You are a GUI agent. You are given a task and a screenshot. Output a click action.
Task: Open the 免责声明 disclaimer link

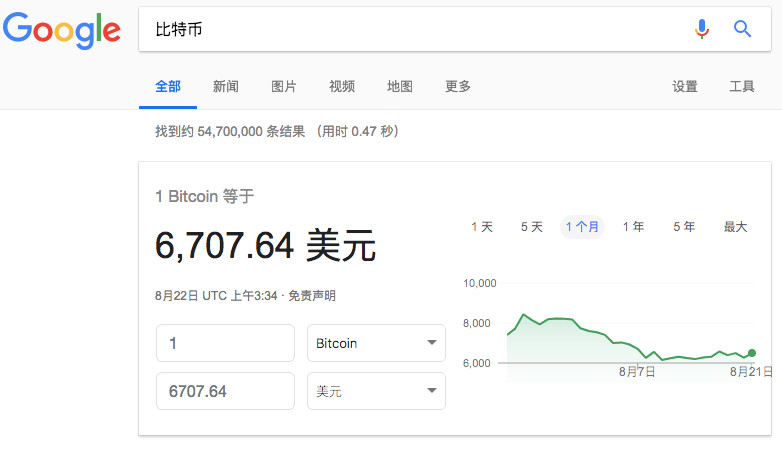point(312,296)
